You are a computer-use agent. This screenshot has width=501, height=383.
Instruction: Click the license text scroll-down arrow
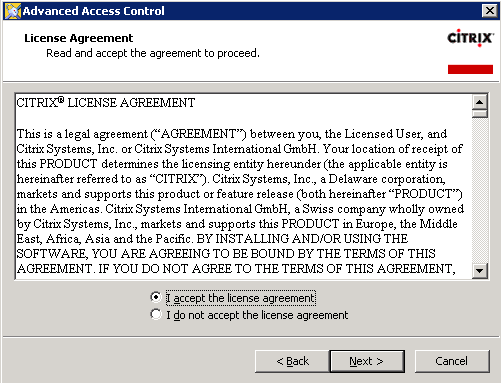(480, 270)
